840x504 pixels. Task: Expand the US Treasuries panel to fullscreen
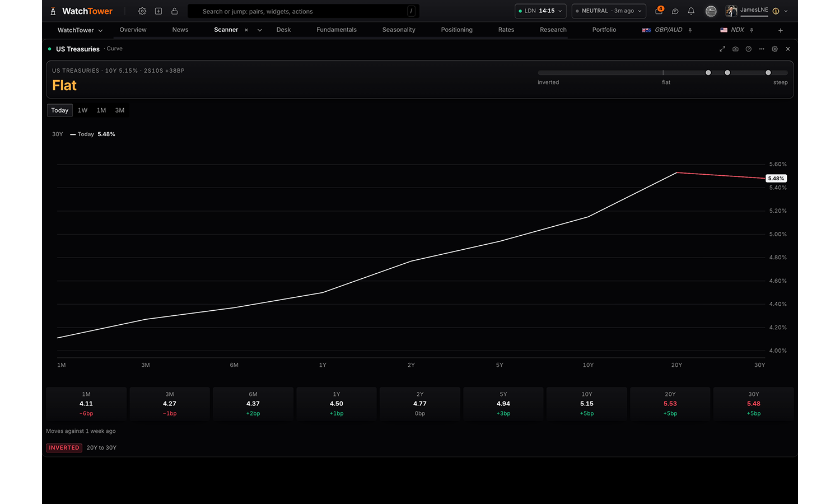tap(722, 49)
